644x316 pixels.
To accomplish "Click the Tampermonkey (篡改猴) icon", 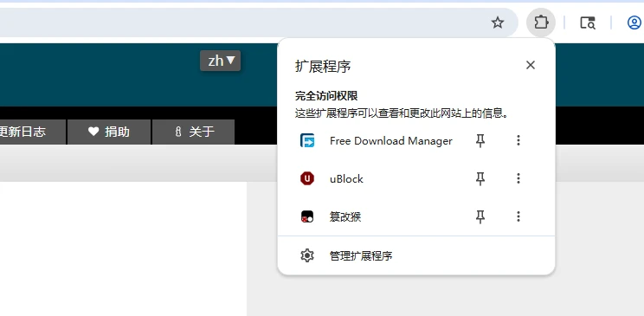I will click(x=307, y=216).
